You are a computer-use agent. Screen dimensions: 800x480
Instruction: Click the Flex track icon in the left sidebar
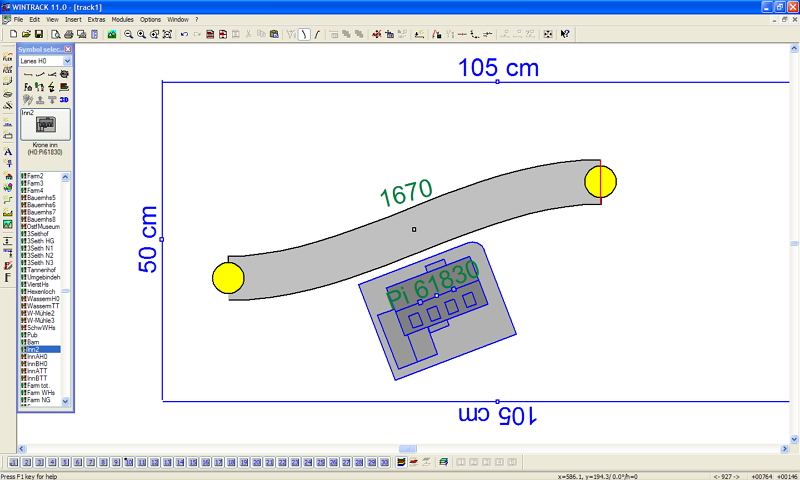point(8,57)
